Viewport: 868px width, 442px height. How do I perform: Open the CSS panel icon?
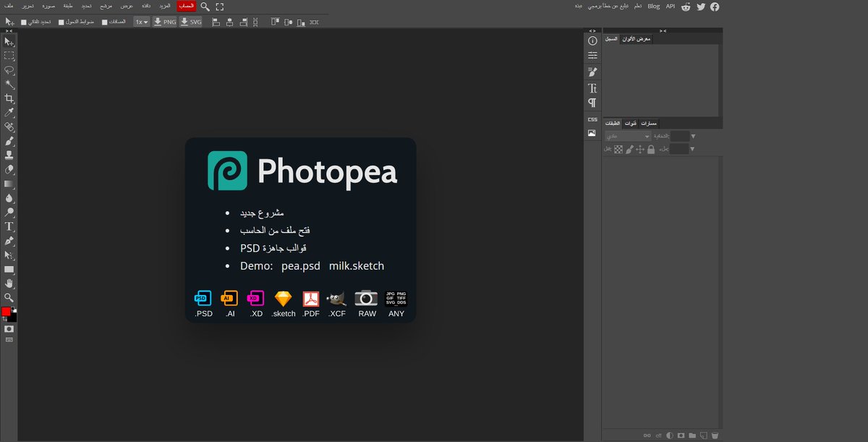click(x=592, y=119)
